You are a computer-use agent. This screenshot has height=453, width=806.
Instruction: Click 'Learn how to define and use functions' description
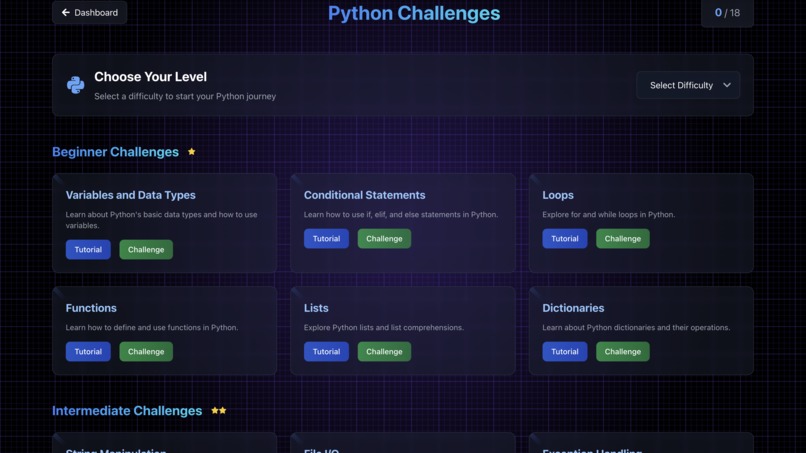click(x=152, y=327)
